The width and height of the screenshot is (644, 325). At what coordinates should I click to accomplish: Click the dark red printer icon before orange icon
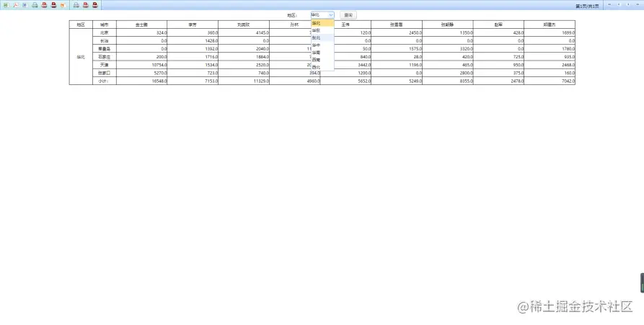[x=53, y=5]
